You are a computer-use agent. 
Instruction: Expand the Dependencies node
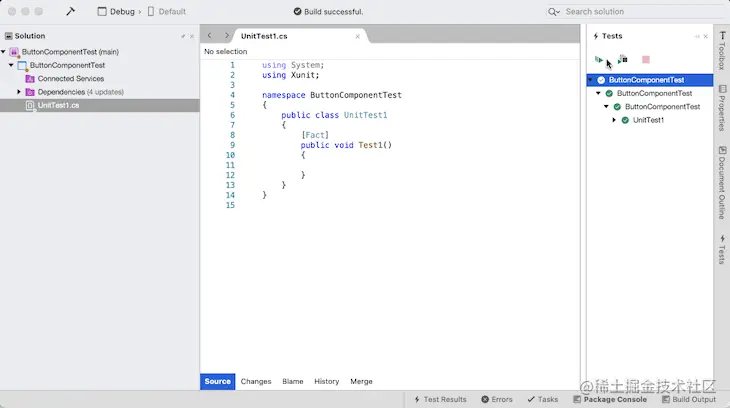point(19,92)
